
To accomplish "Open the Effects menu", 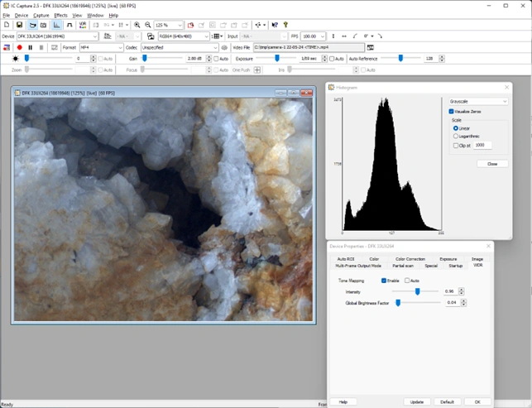I will pos(60,15).
